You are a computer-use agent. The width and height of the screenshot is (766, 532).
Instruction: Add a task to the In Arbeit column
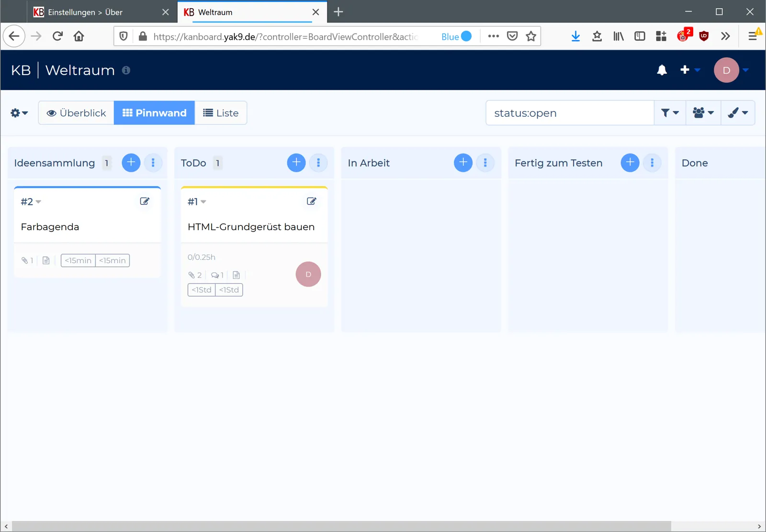point(463,163)
